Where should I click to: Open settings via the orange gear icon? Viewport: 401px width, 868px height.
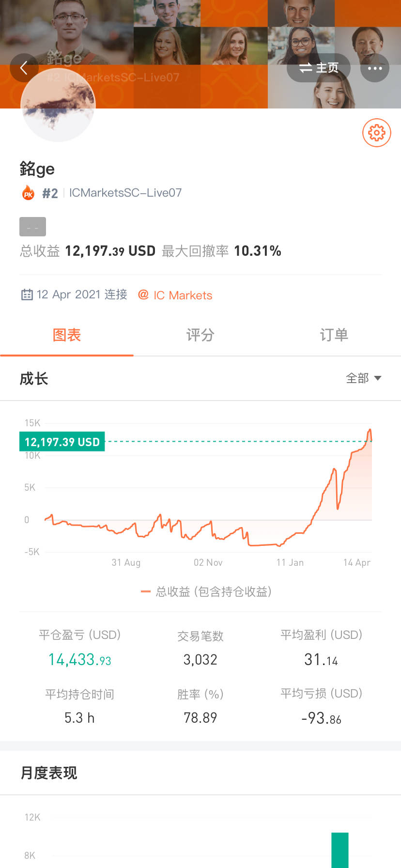pyautogui.click(x=376, y=132)
